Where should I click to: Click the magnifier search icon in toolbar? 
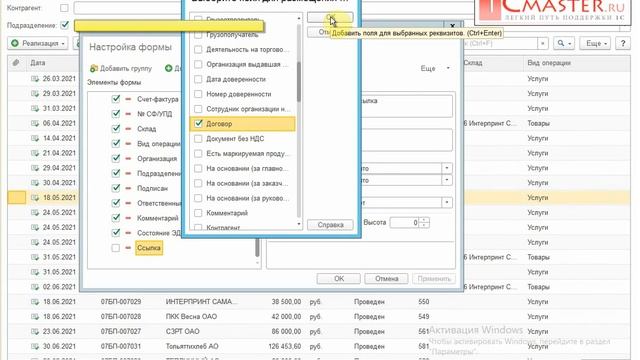point(561,43)
